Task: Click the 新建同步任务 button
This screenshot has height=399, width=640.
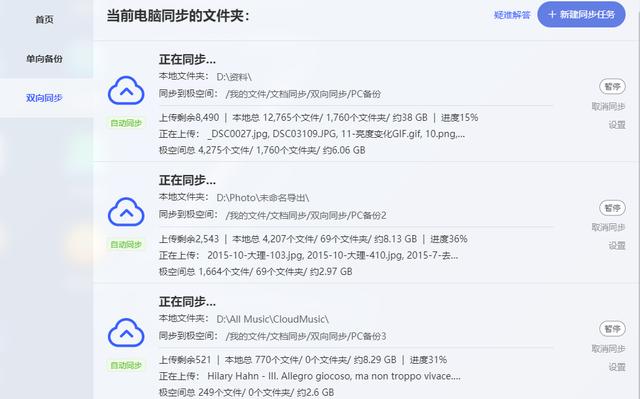Action: (581, 15)
